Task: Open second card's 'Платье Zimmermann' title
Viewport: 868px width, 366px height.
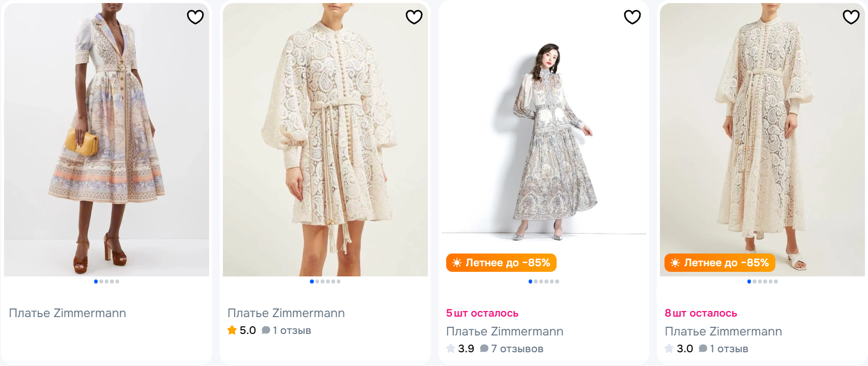Action: pos(286,313)
